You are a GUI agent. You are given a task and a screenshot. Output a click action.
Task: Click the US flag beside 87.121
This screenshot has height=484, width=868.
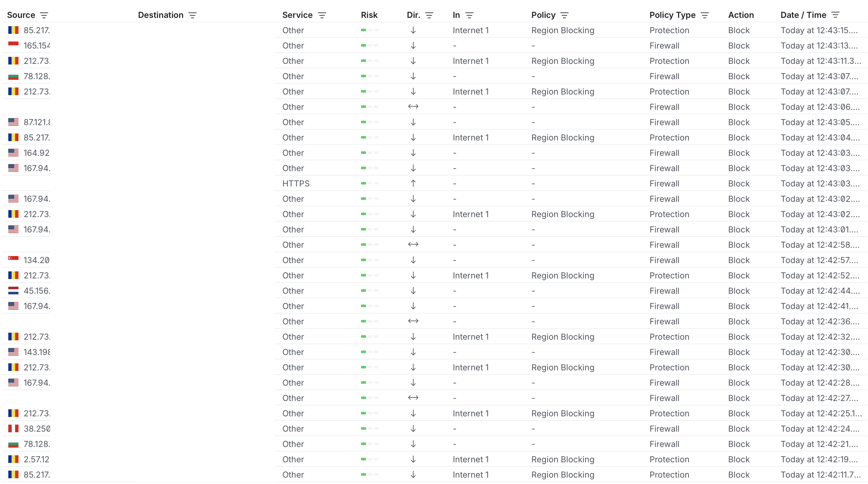[x=13, y=122]
